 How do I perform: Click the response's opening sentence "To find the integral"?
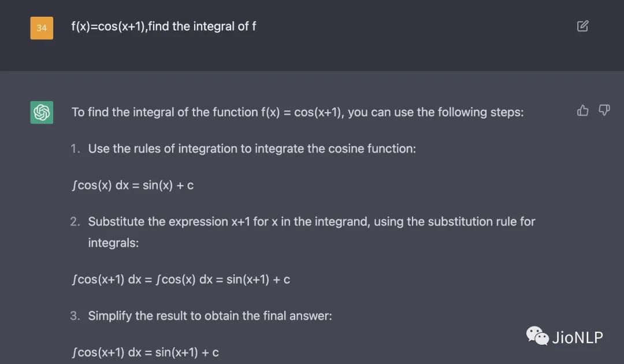(x=297, y=112)
